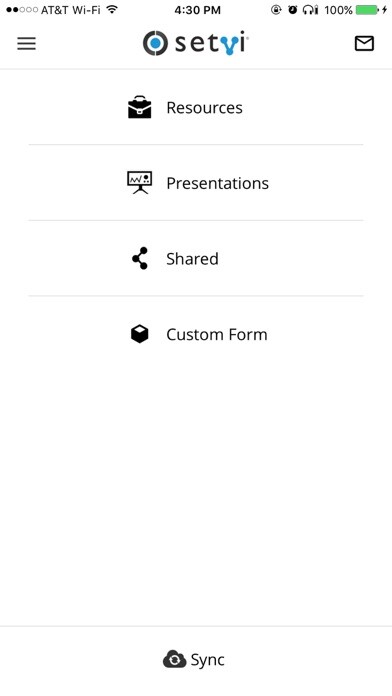Screen dimensions: 392x696
Task: Tap the alarm clock status icon
Action: [292, 10]
